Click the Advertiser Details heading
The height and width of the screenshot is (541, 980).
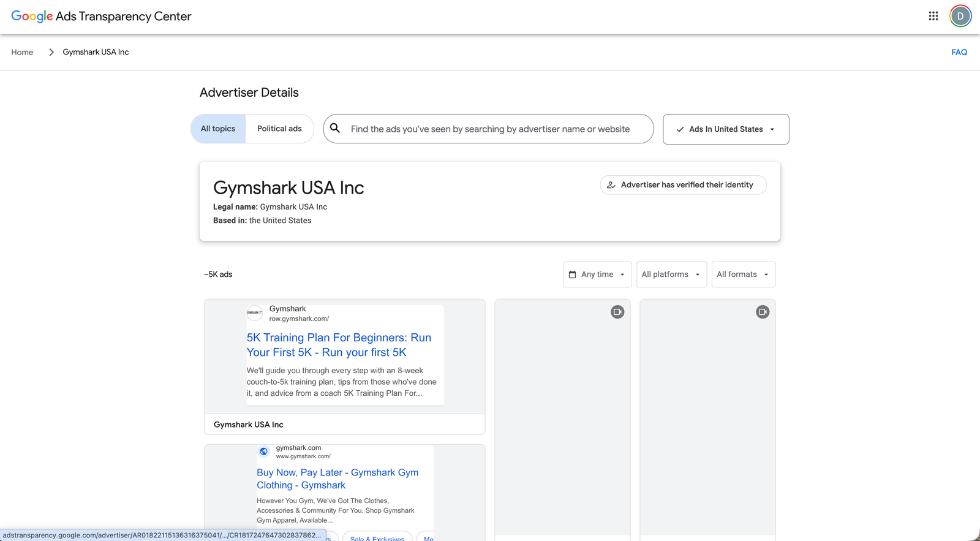(249, 93)
